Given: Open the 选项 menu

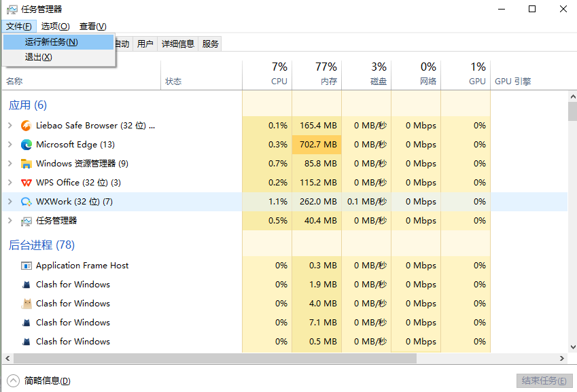Looking at the screenshot, I should click(55, 26).
